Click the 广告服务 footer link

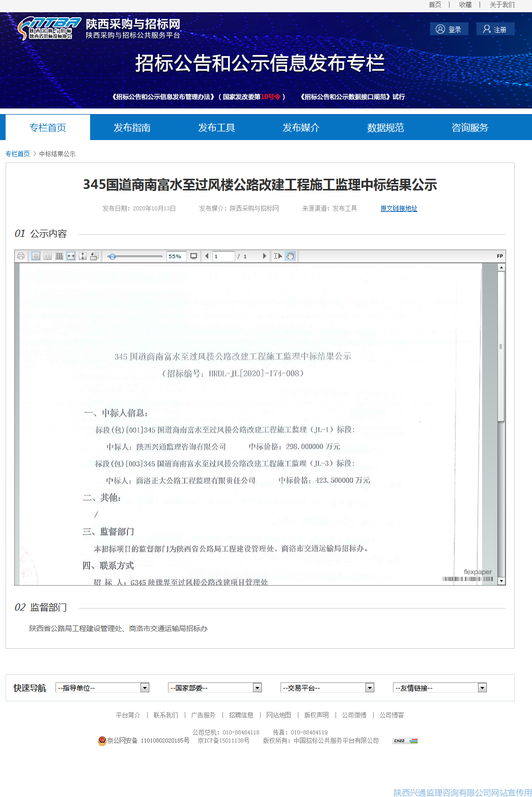pyautogui.click(x=204, y=715)
